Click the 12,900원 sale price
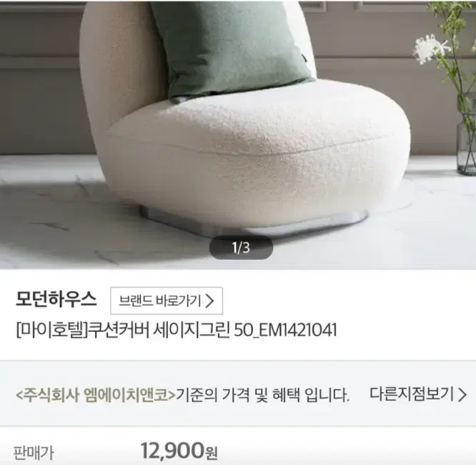This screenshot has width=476, height=465. click(x=179, y=451)
